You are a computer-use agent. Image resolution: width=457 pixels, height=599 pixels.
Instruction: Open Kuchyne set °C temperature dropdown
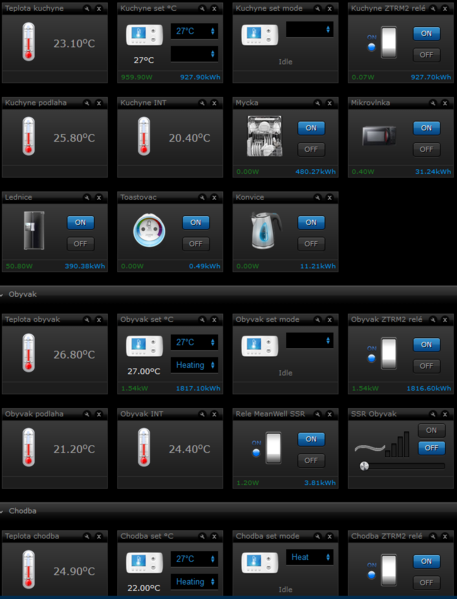pos(194,31)
